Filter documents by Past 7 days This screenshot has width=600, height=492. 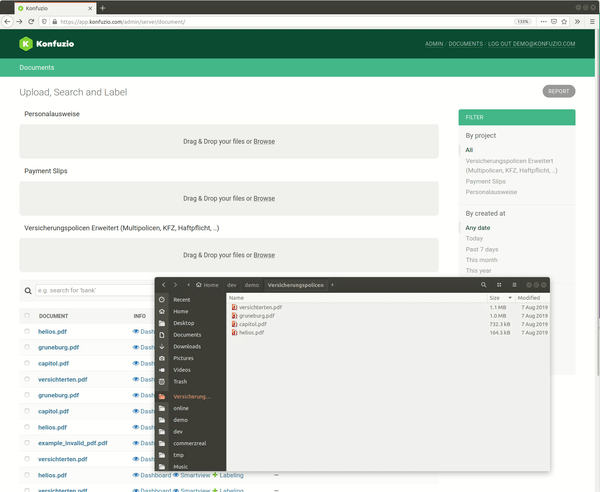482,249
